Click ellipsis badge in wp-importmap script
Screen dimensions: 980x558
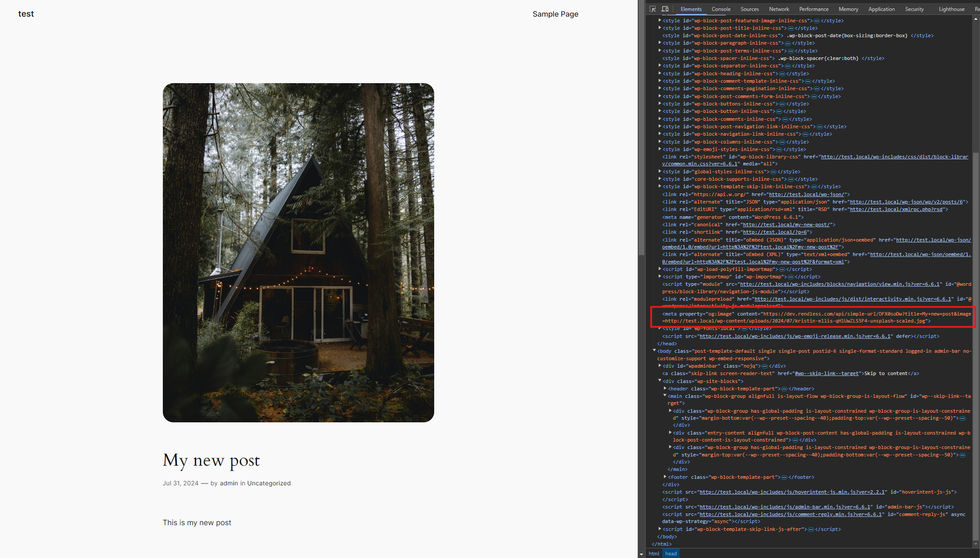point(790,277)
